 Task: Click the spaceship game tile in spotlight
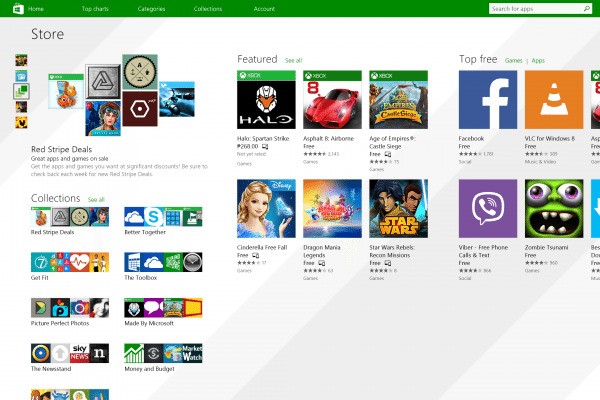coord(177,99)
